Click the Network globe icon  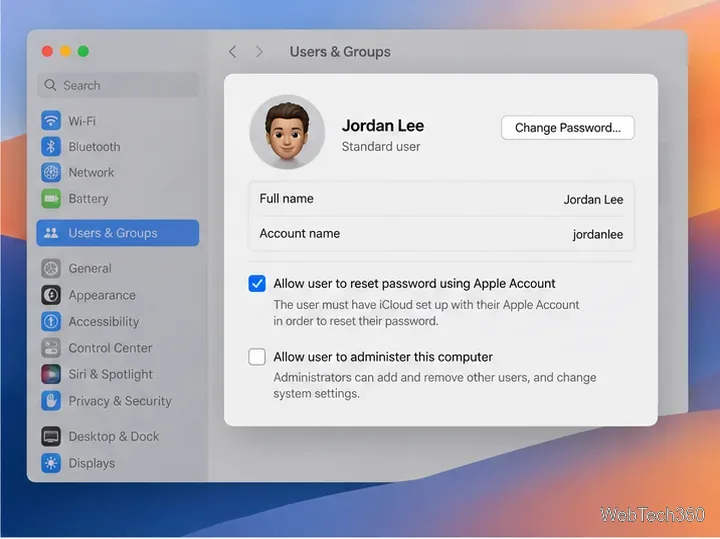[51, 173]
